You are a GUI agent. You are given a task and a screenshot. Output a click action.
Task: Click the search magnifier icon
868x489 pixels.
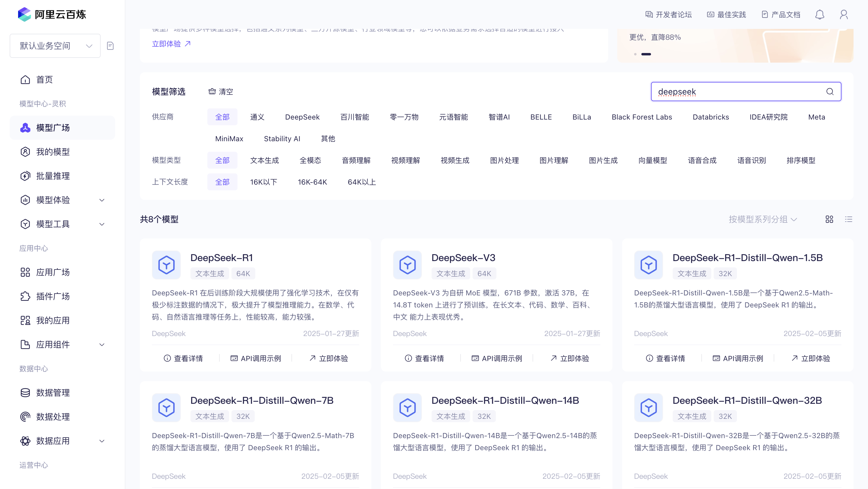tap(830, 92)
